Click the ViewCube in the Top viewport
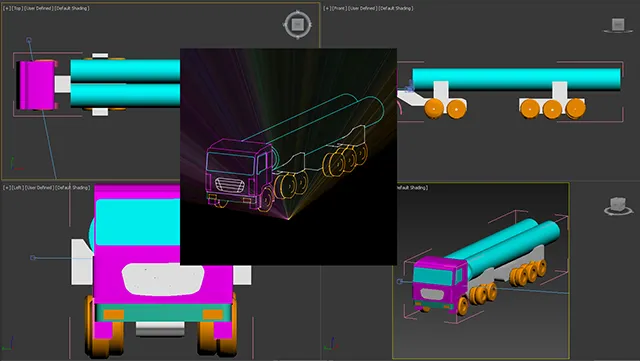The height and width of the screenshot is (361, 640). click(298, 25)
